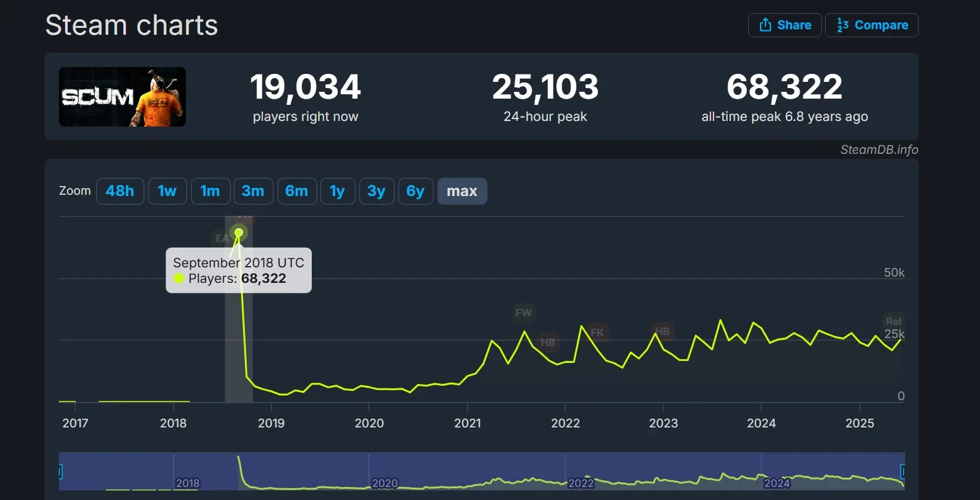Set zoom range to 48h
The width and height of the screenshot is (980, 500).
point(120,191)
